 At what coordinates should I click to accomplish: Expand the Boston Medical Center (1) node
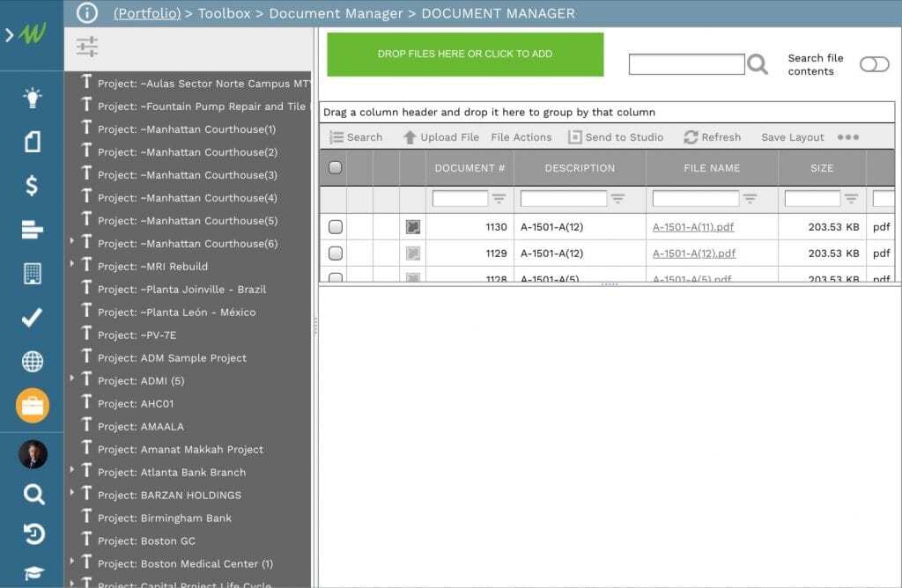pyautogui.click(x=72, y=561)
